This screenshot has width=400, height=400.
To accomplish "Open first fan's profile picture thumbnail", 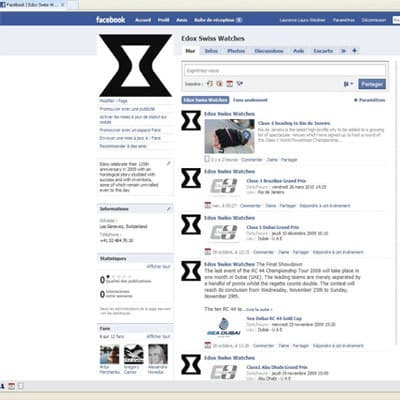I will pyautogui.click(x=109, y=354).
